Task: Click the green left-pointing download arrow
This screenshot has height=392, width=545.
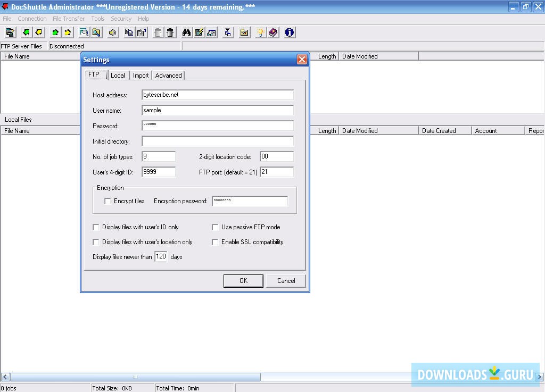Action: click(x=26, y=32)
